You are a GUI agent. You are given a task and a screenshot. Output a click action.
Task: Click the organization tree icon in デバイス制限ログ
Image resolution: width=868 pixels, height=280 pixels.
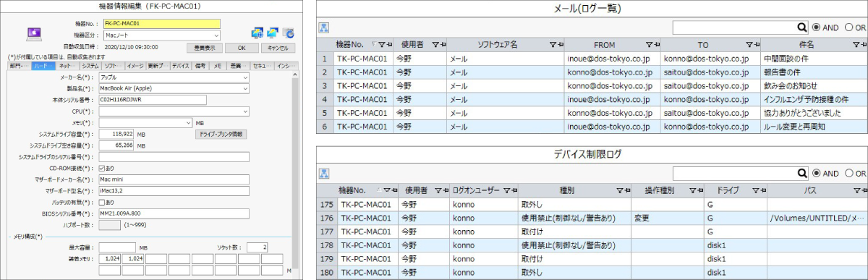tap(324, 174)
